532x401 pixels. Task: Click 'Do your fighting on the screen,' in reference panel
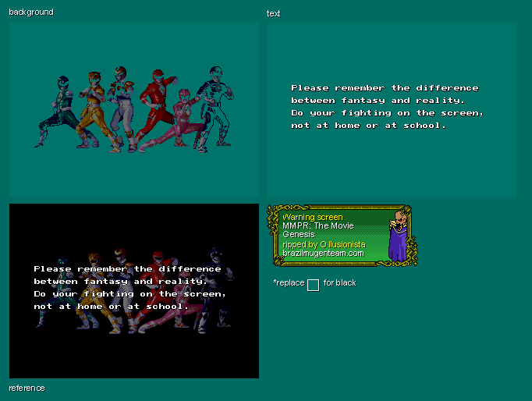pyautogui.click(x=129, y=294)
